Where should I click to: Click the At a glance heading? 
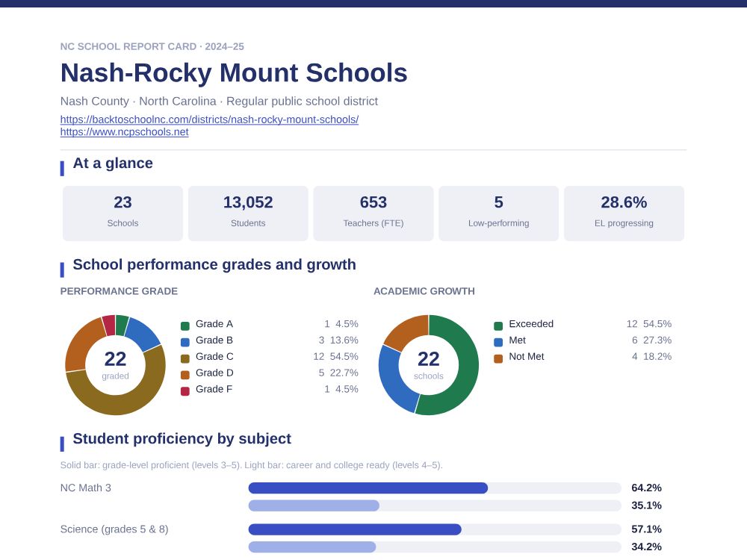point(113,164)
